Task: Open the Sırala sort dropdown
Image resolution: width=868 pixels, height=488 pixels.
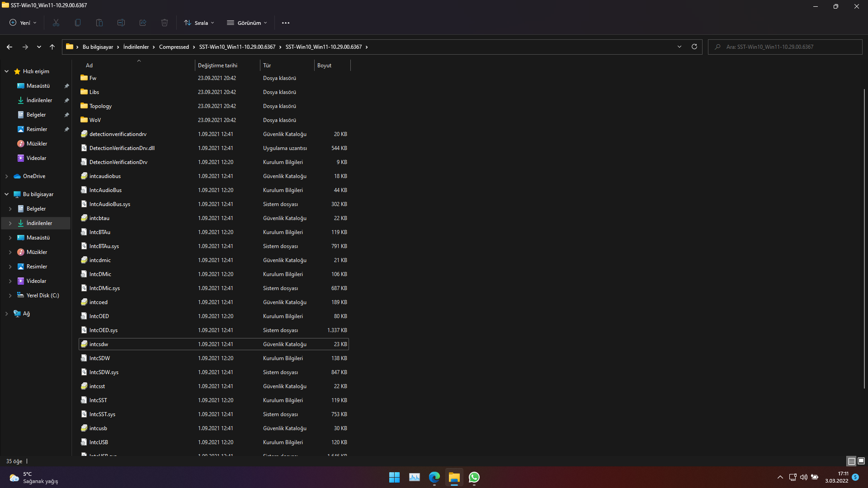Action: [199, 23]
